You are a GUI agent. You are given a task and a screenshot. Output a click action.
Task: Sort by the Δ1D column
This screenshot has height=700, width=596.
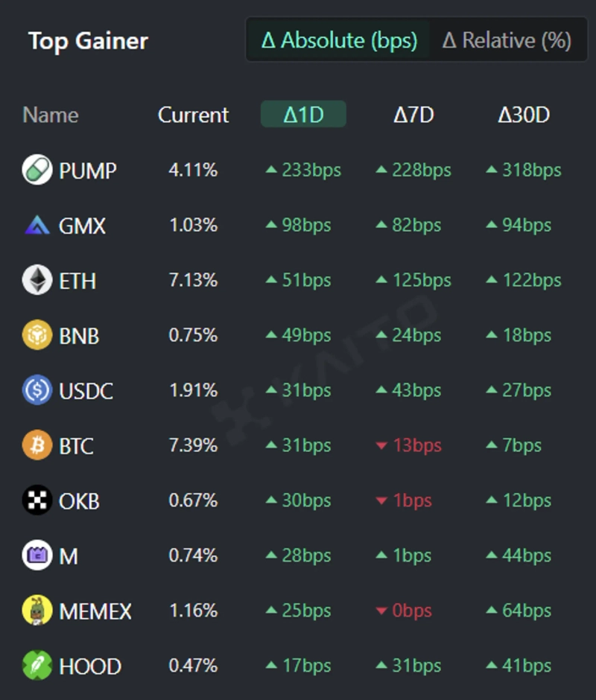point(303,115)
